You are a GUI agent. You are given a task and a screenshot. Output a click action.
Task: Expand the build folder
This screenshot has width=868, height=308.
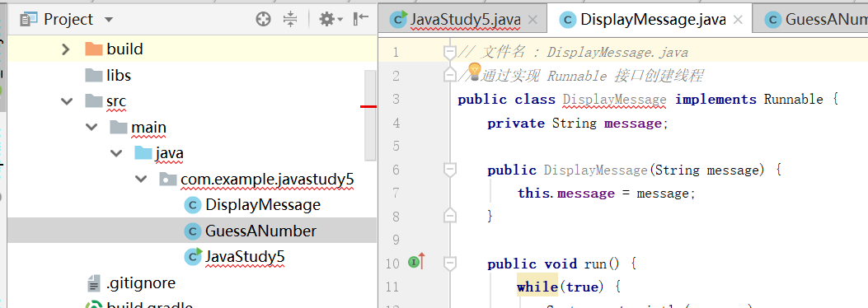(x=66, y=49)
